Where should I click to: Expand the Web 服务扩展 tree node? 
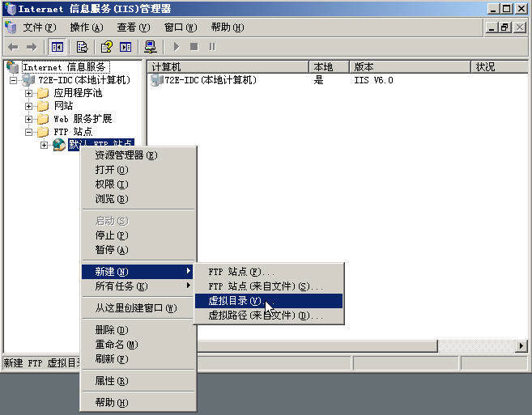coord(29,119)
